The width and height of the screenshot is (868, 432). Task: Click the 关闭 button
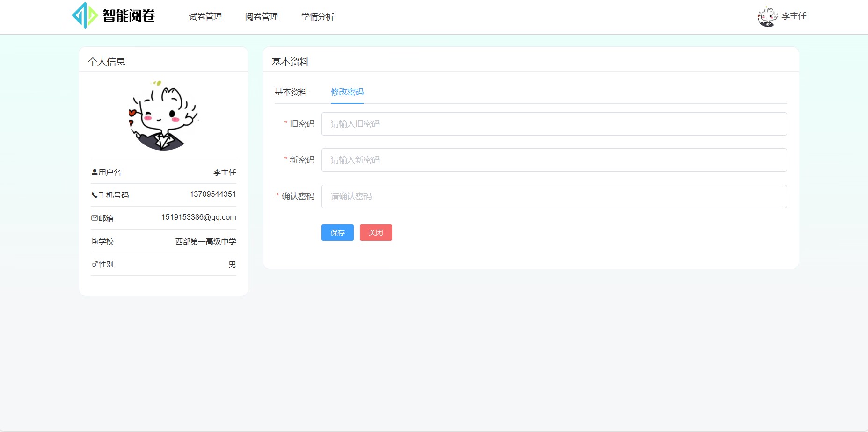point(375,232)
